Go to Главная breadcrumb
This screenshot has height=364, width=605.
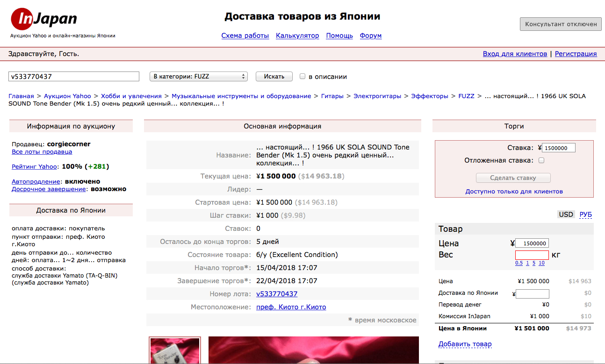[x=21, y=96]
